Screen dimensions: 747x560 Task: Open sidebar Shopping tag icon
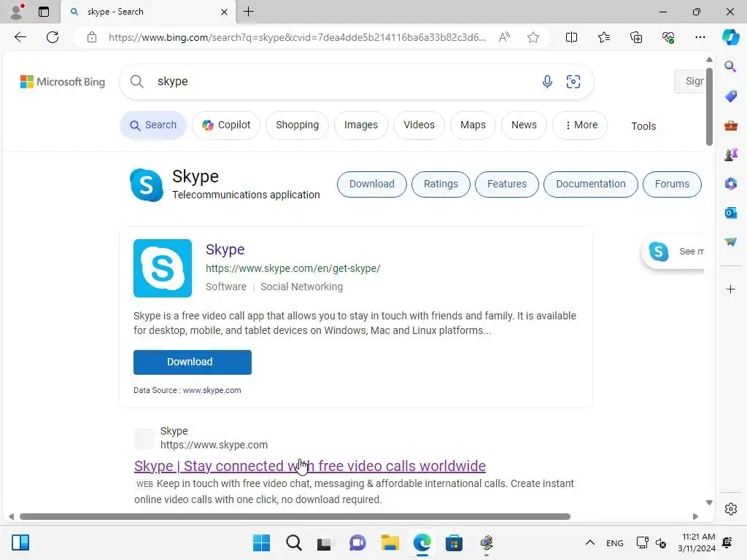(730, 96)
